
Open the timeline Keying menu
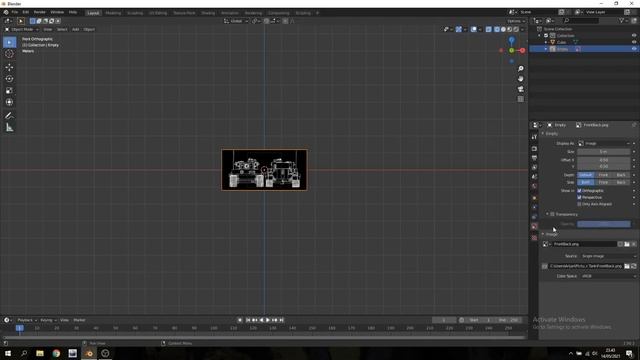[48, 320]
